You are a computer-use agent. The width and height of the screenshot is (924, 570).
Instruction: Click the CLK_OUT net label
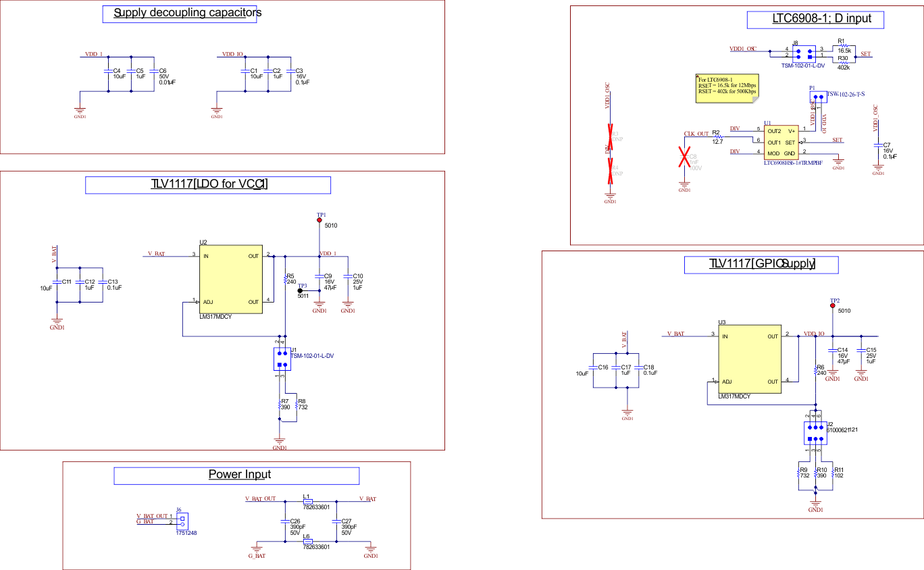click(696, 133)
